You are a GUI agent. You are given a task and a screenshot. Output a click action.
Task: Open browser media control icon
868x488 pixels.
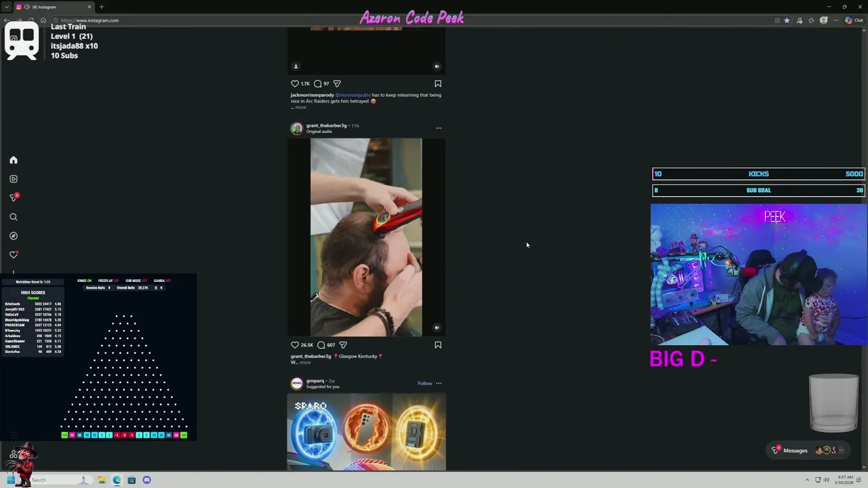coord(800,20)
